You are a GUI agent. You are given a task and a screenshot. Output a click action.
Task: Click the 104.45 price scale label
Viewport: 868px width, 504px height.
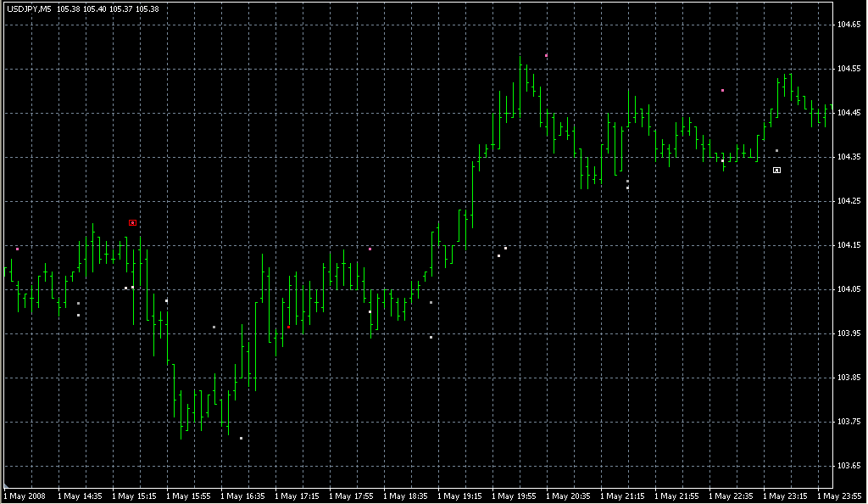pyautogui.click(x=849, y=113)
